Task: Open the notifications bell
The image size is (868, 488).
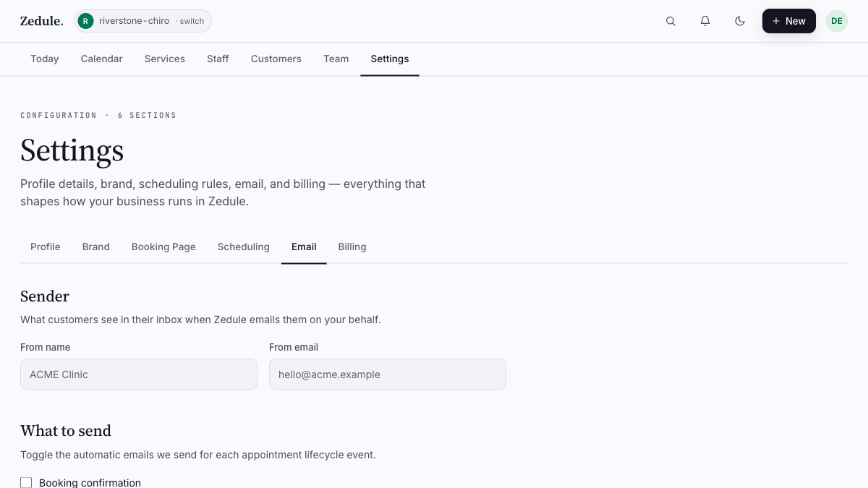Action: (x=705, y=21)
